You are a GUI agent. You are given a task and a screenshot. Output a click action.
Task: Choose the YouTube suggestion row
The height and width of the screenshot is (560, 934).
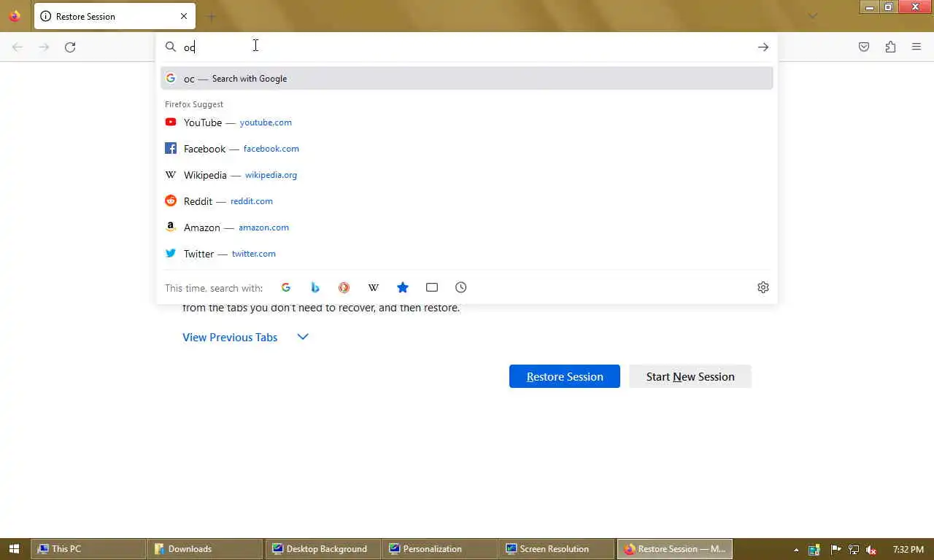tap(467, 122)
